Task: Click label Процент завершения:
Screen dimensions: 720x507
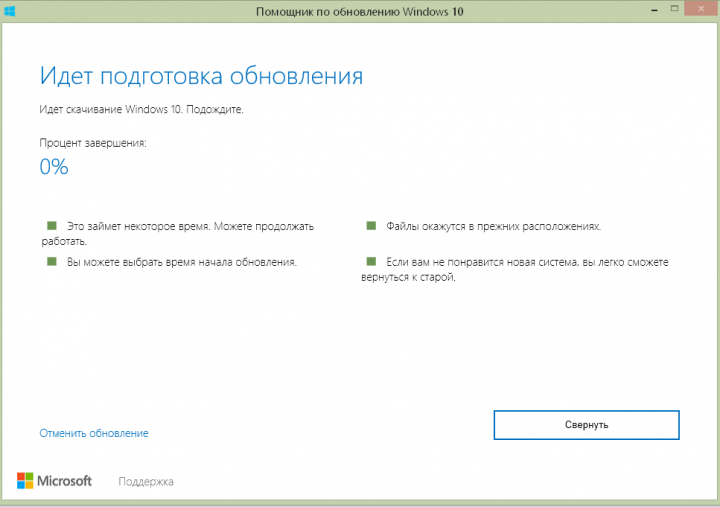Action: pyautogui.click(x=93, y=143)
